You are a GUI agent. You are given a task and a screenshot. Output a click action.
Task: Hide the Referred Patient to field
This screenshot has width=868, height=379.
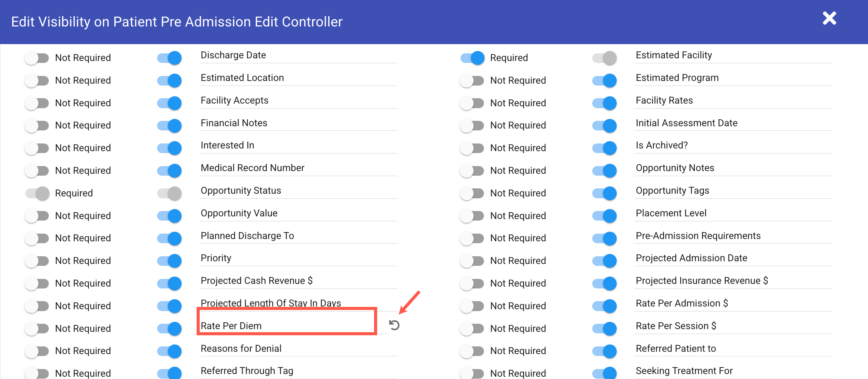coord(604,351)
